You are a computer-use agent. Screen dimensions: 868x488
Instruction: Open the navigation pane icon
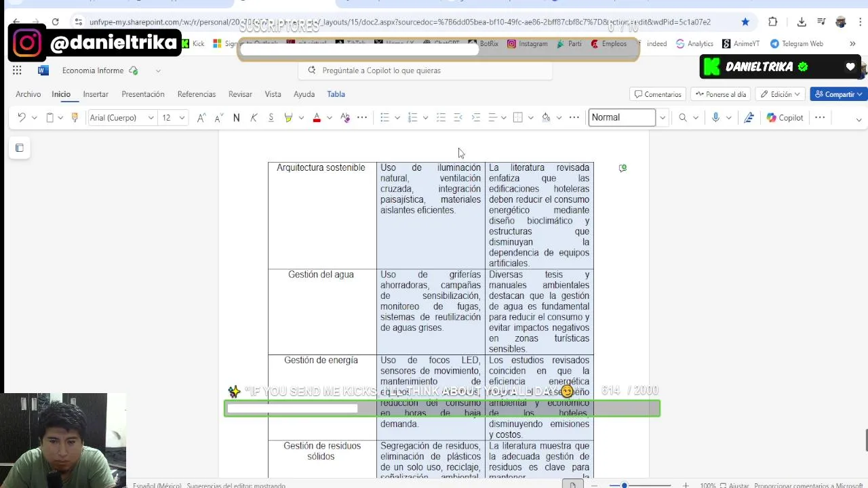pos(19,148)
